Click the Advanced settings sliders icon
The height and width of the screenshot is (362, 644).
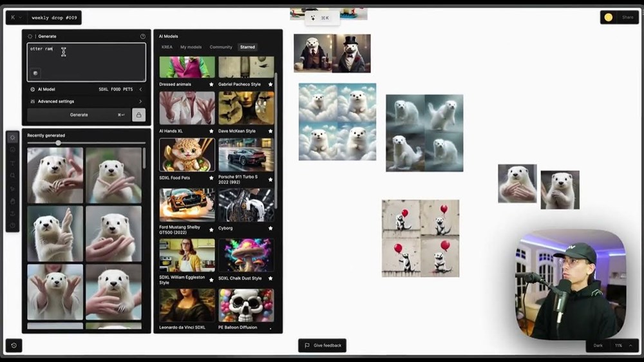(32, 102)
